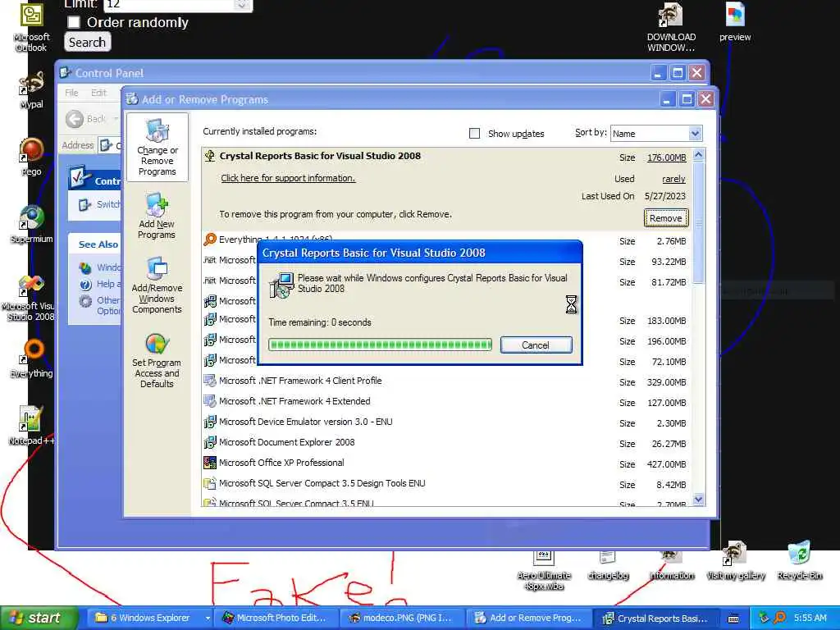Open File menu in Control Panel
Image resolution: width=840 pixels, height=630 pixels.
(72, 93)
